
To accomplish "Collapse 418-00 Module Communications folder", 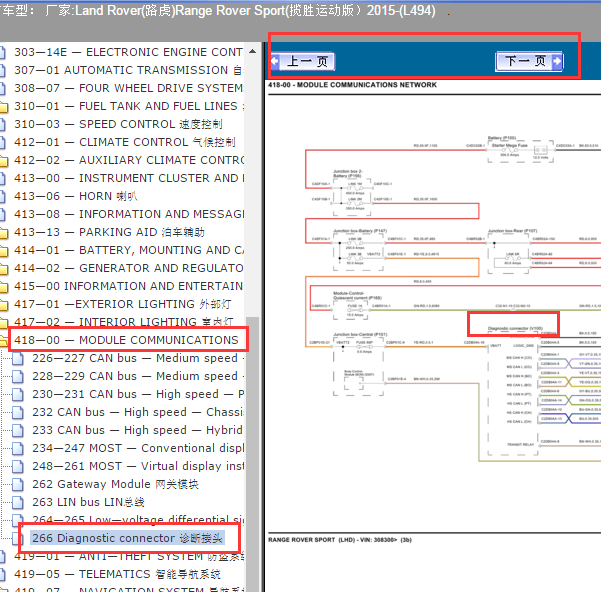I will (x=126, y=340).
